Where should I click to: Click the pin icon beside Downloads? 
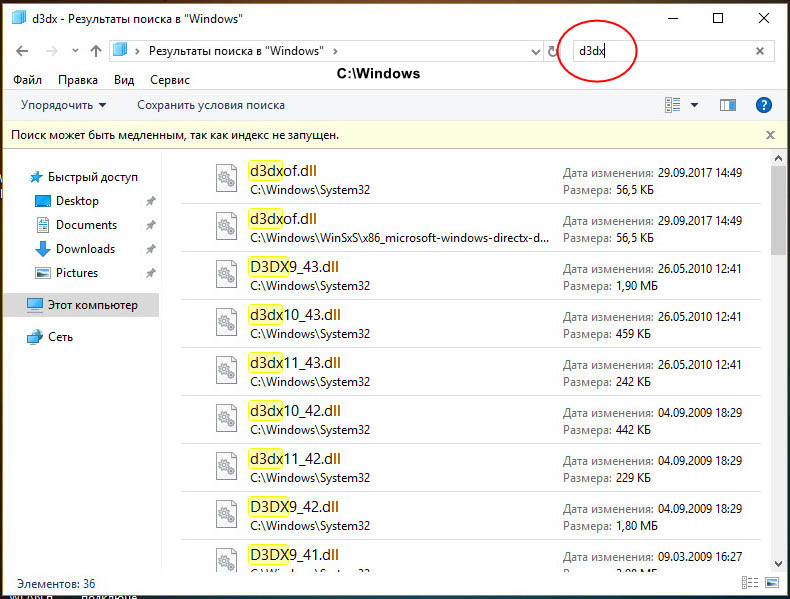click(150, 249)
